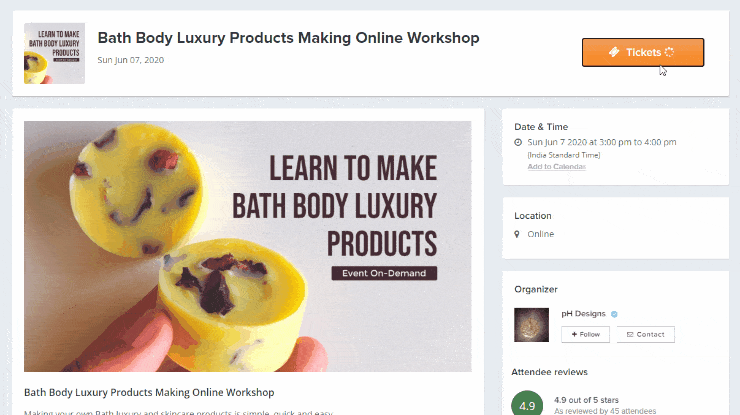
Task: Click the event title heading at top
Action: click(288, 38)
